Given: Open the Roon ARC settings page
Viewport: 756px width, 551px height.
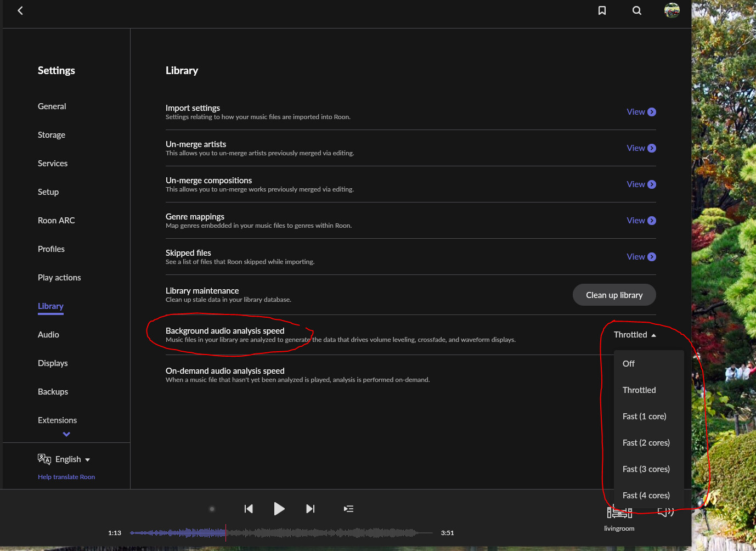Looking at the screenshot, I should tap(56, 220).
